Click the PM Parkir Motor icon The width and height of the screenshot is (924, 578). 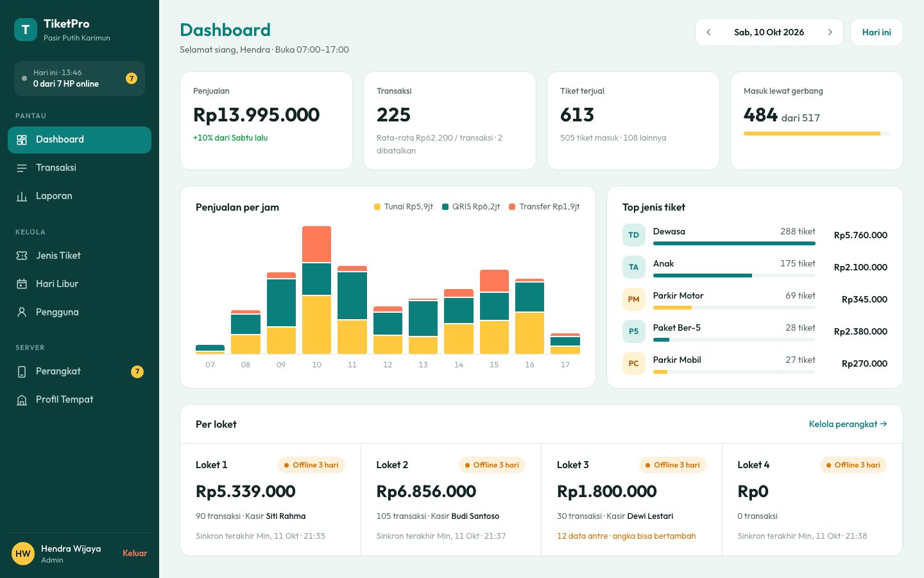click(633, 299)
